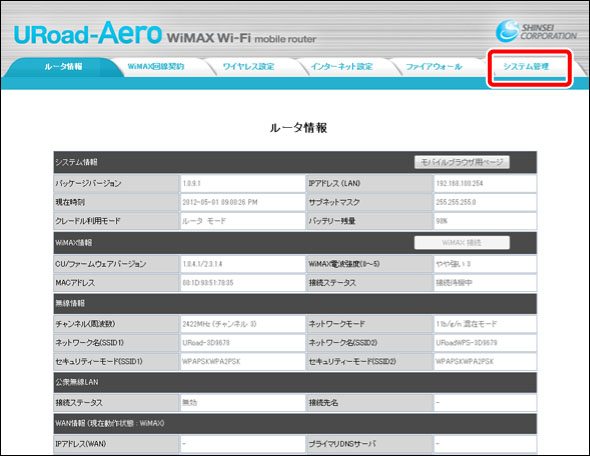
Task: Click the 接続先名 label
Action: [x=324, y=403]
